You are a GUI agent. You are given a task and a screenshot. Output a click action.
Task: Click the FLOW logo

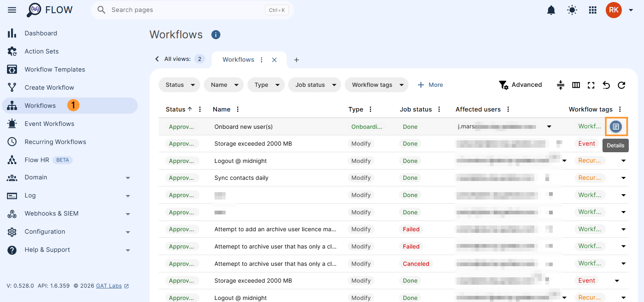click(x=50, y=10)
